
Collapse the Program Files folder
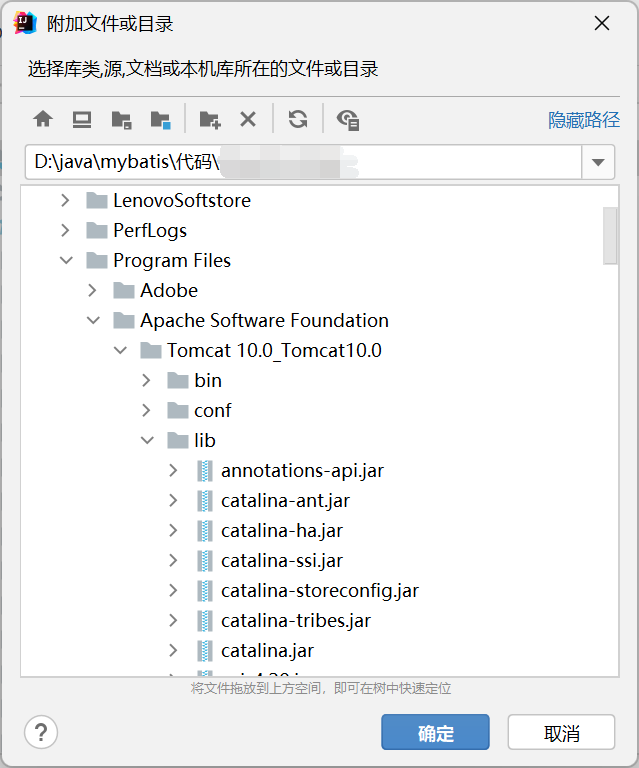66,260
